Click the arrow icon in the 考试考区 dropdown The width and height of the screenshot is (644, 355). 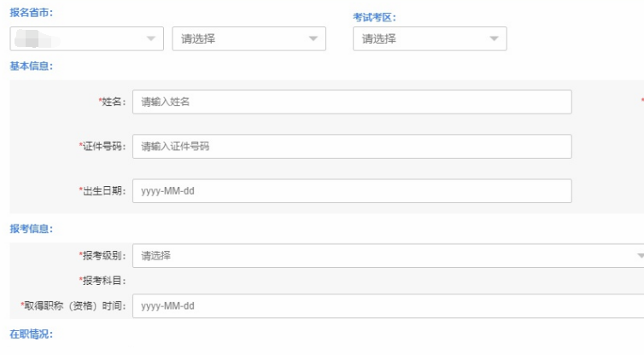pyautogui.click(x=494, y=39)
